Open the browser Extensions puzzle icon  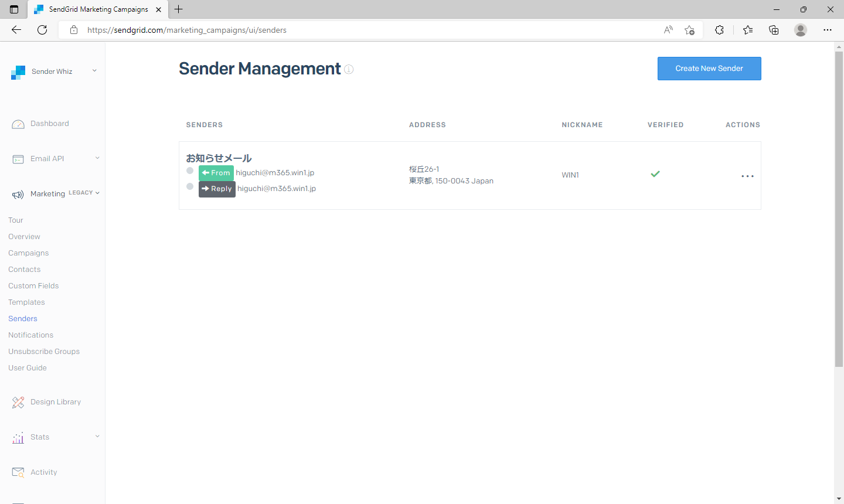(x=719, y=30)
